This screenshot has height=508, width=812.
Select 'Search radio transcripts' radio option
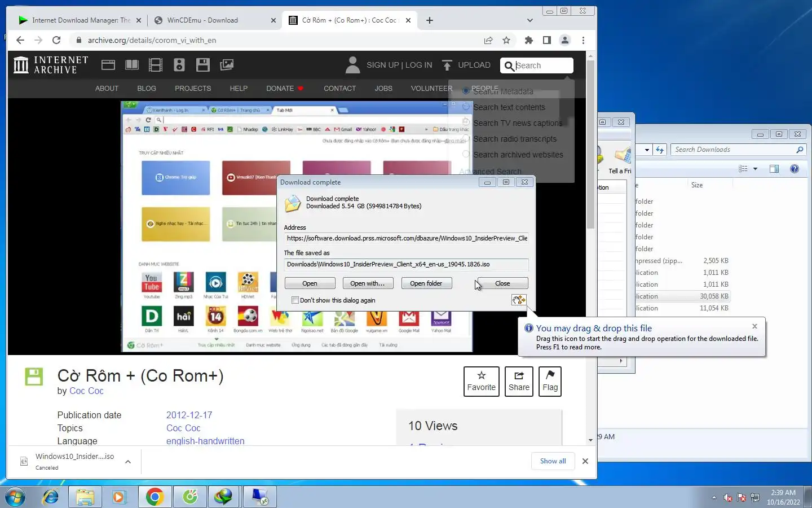tap(466, 138)
